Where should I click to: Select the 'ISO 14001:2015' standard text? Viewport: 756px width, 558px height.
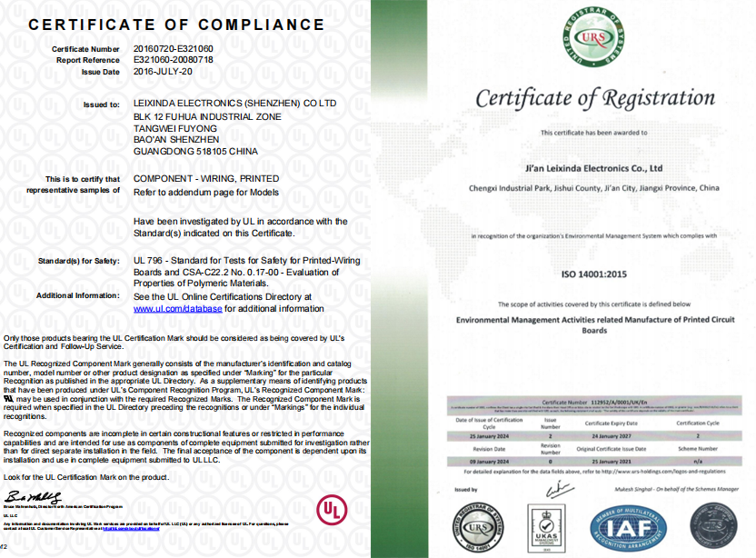pyautogui.click(x=594, y=274)
